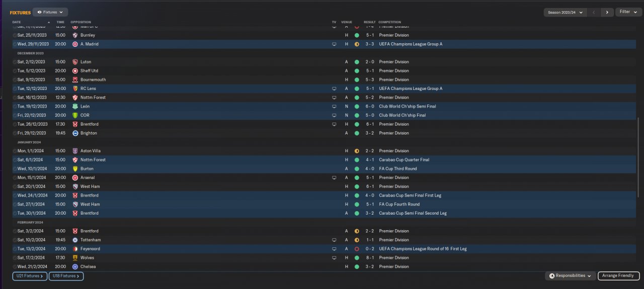Click the Wolves club crest icon
The height and width of the screenshot is (289, 644).
(x=75, y=258)
